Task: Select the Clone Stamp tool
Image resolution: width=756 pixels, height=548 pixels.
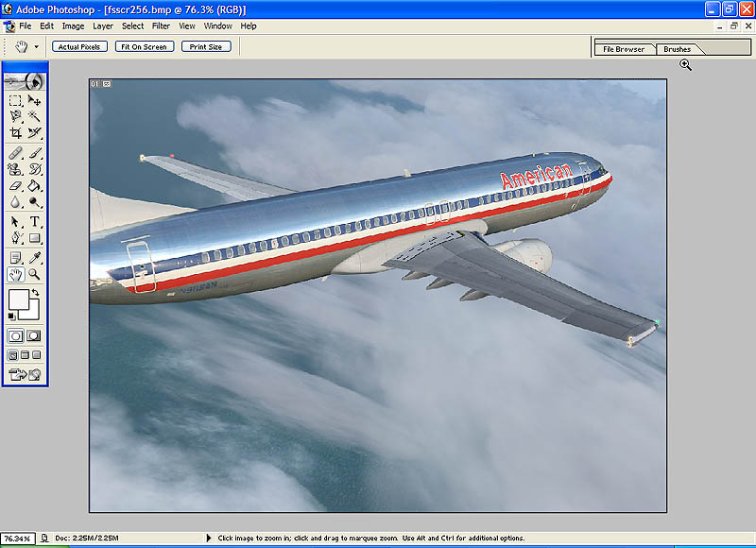Action: [x=15, y=170]
